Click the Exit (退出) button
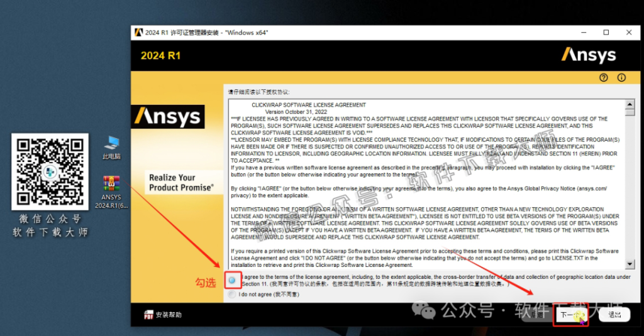The height and width of the screenshot is (336, 644). click(614, 315)
